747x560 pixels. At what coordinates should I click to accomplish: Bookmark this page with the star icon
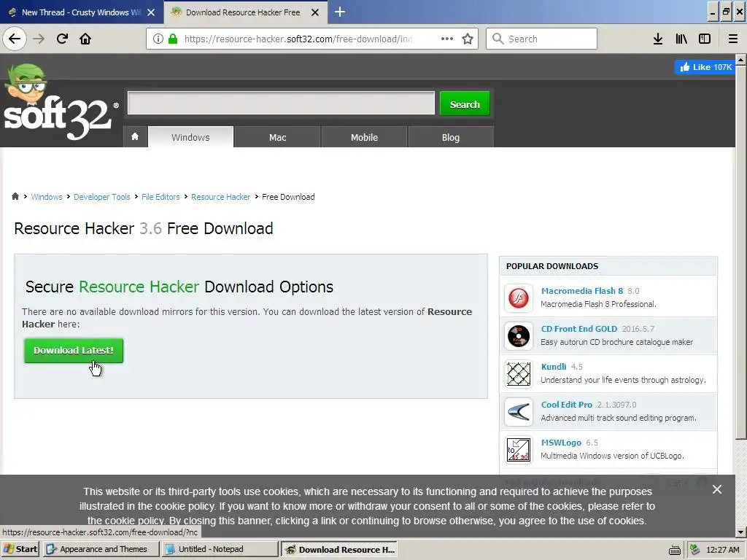pos(468,39)
